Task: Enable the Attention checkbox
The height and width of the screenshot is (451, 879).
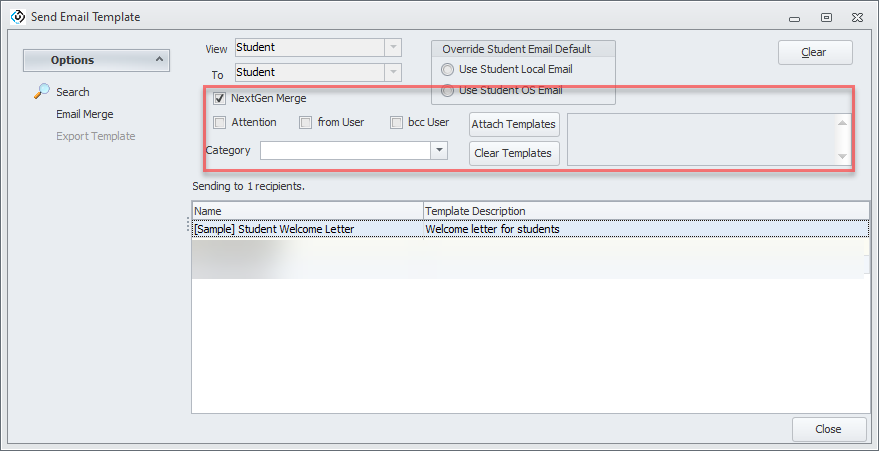Action: [219, 123]
